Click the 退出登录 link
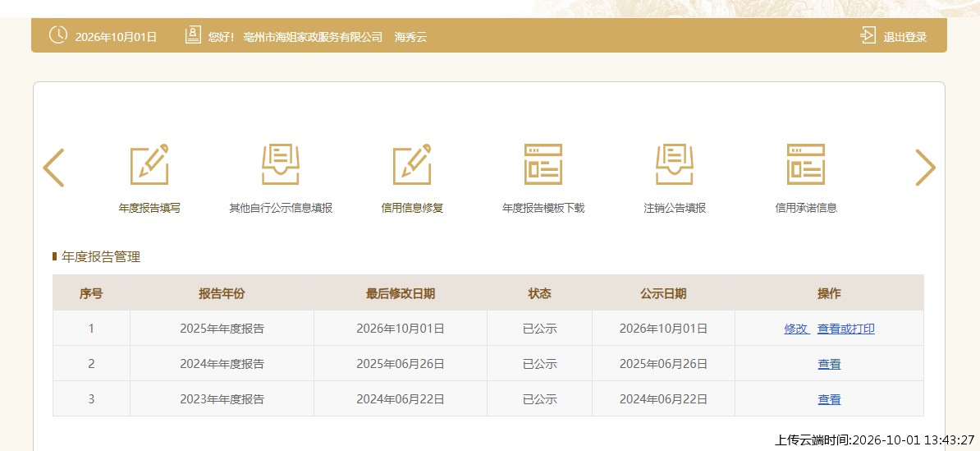The width and height of the screenshot is (980, 451). [905, 38]
